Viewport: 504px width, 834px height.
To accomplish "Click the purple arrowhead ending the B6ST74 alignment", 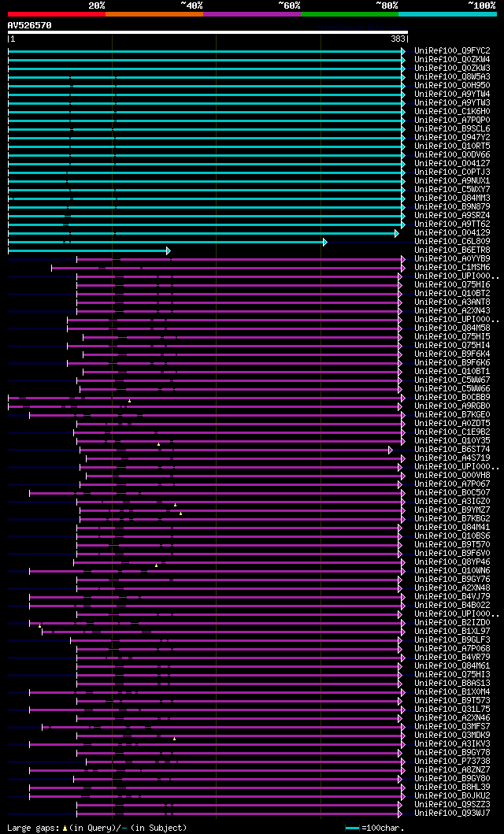I will 391,450.
